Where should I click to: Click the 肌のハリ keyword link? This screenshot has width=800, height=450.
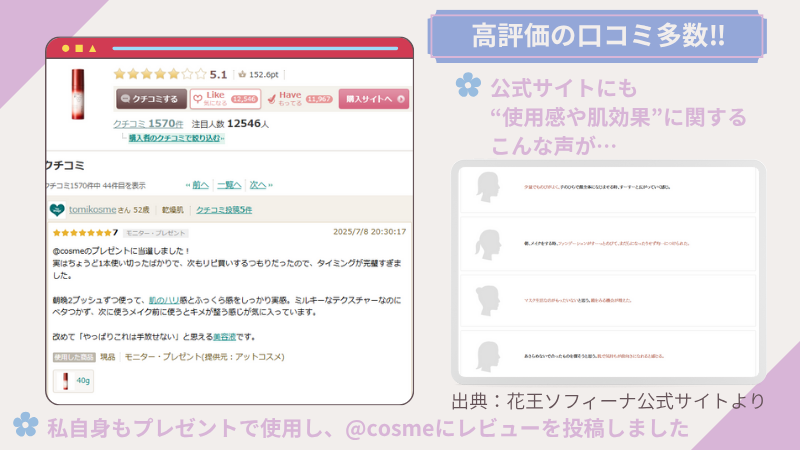click(164, 301)
